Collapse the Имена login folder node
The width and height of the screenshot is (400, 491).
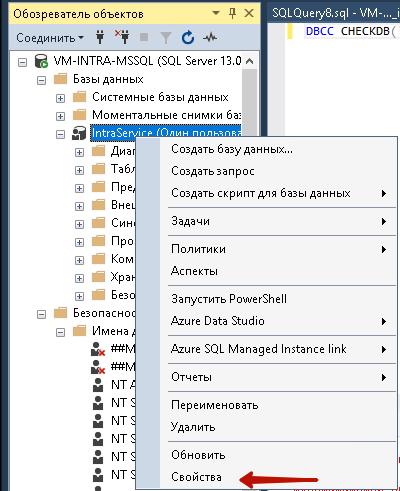tap(60, 332)
